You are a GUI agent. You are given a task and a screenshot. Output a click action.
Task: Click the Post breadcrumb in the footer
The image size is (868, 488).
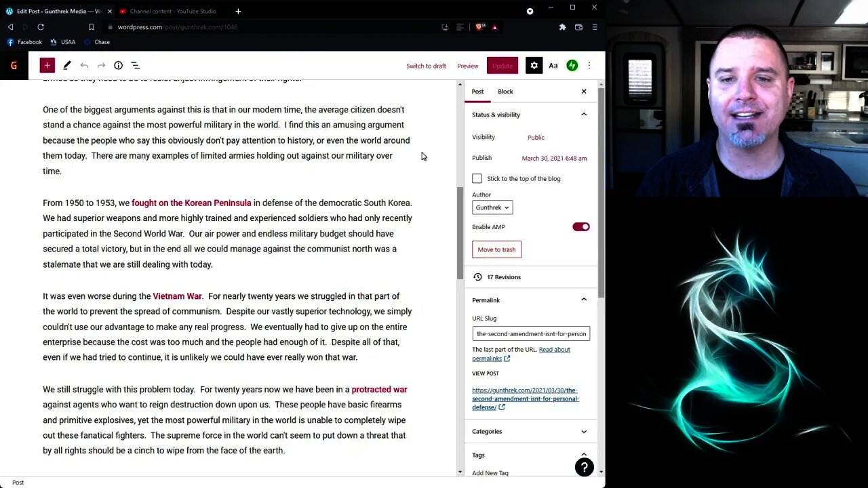tap(18, 483)
